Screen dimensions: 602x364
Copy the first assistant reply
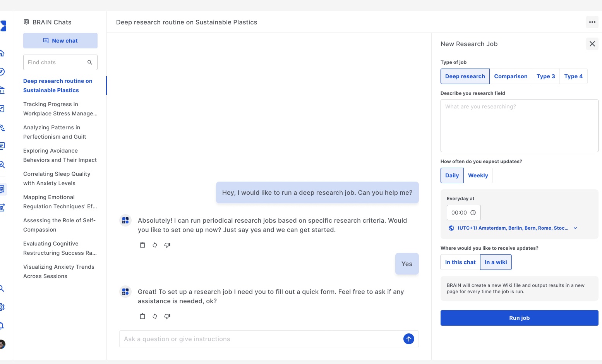tap(142, 245)
